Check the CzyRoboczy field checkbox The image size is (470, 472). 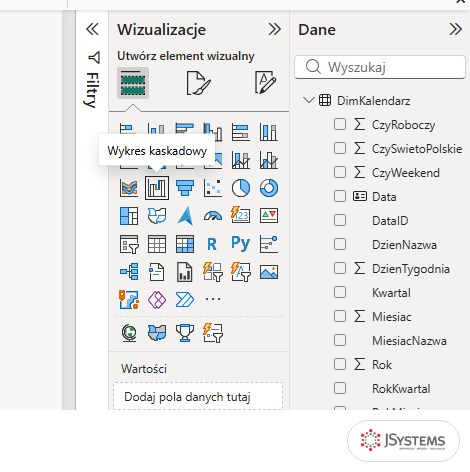(x=340, y=124)
